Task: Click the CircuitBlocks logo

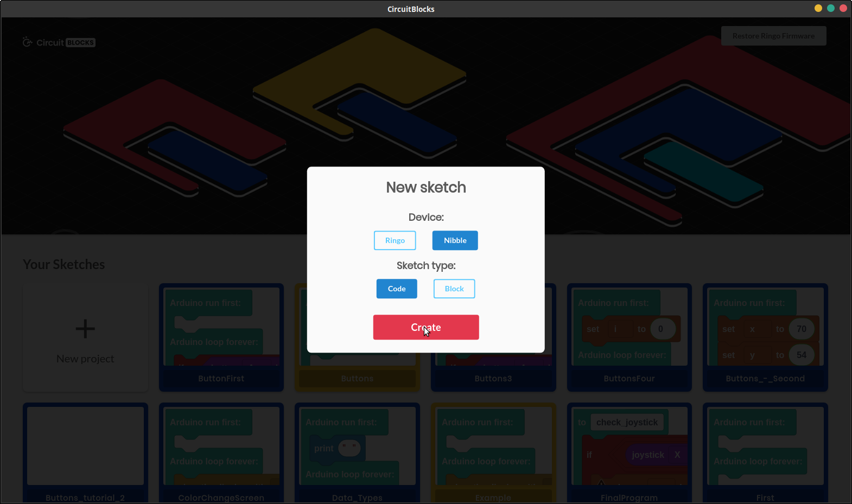Action: (x=59, y=42)
